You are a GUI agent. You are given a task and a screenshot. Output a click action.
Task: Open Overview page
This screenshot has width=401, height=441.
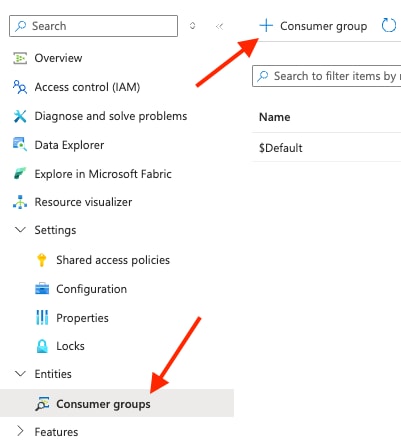click(58, 58)
